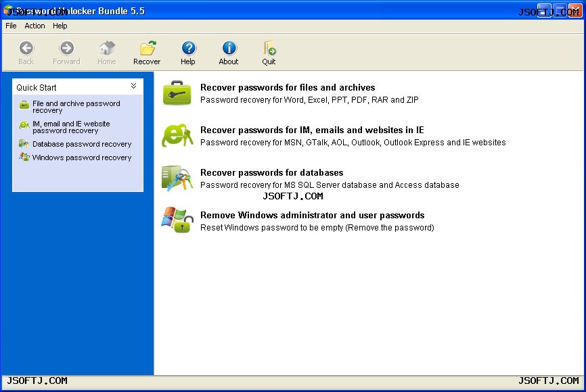Open the Help menu

coord(60,26)
